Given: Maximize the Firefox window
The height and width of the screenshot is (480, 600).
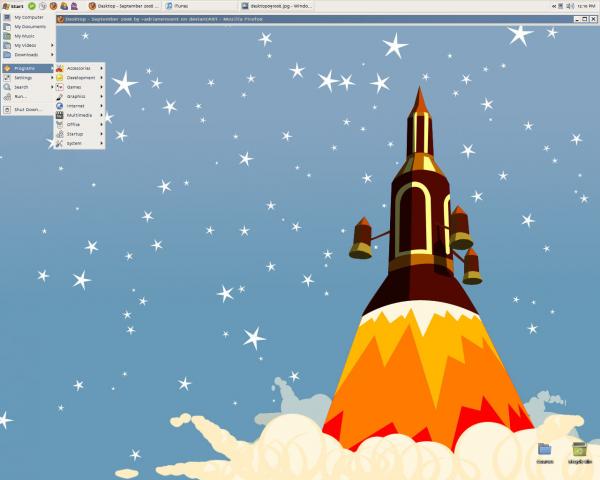Looking at the screenshot, I should (x=585, y=19).
